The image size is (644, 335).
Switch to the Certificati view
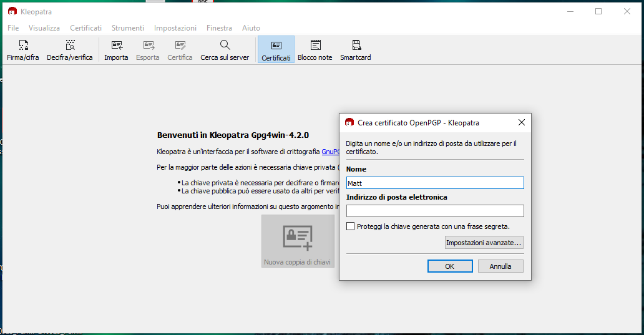276,50
